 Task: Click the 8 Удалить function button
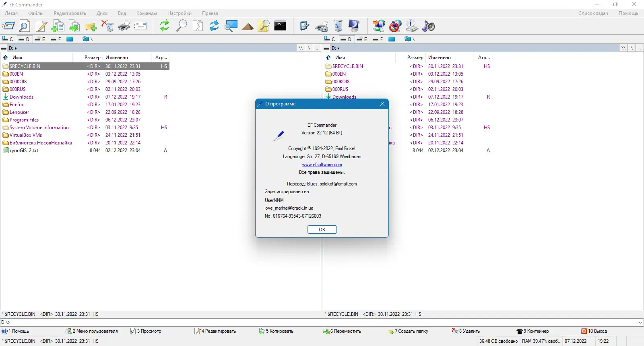(x=466, y=331)
